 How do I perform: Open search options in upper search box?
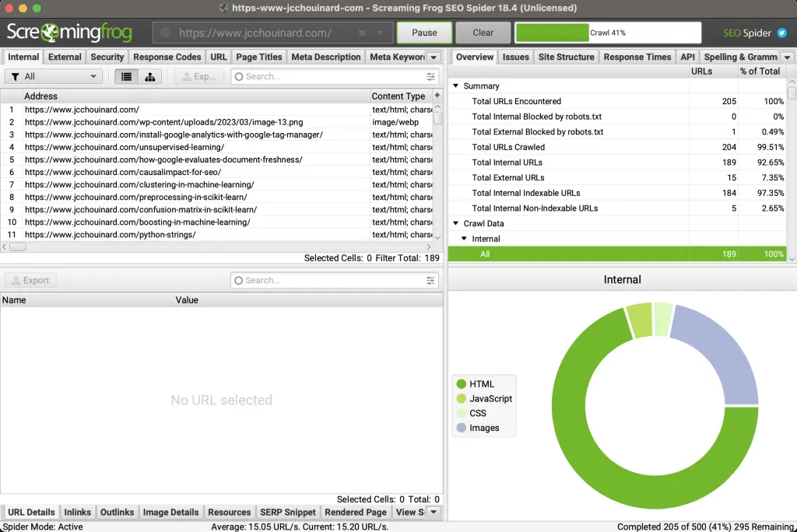tap(430, 77)
